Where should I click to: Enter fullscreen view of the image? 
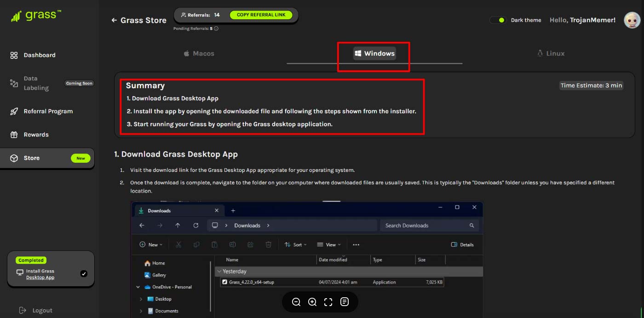pyautogui.click(x=328, y=302)
